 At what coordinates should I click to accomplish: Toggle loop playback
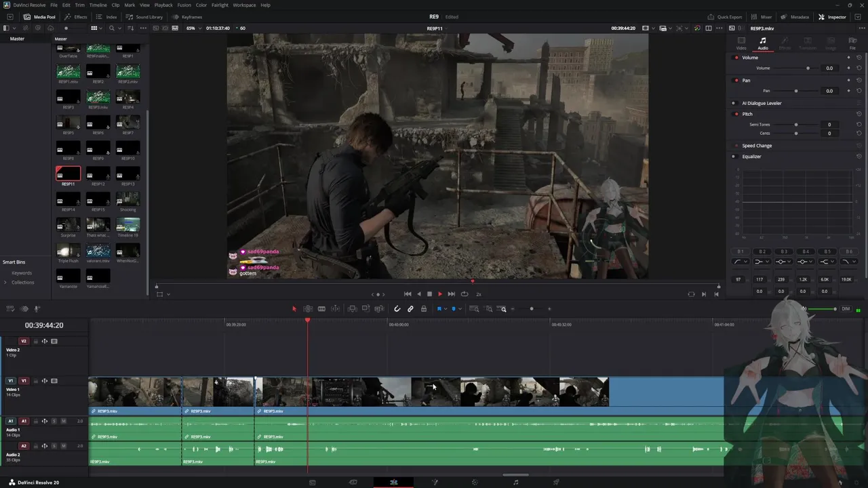(x=465, y=294)
